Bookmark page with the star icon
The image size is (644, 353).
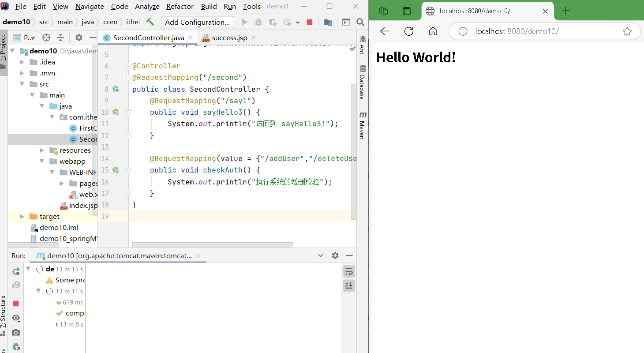(x=627, y=31)
